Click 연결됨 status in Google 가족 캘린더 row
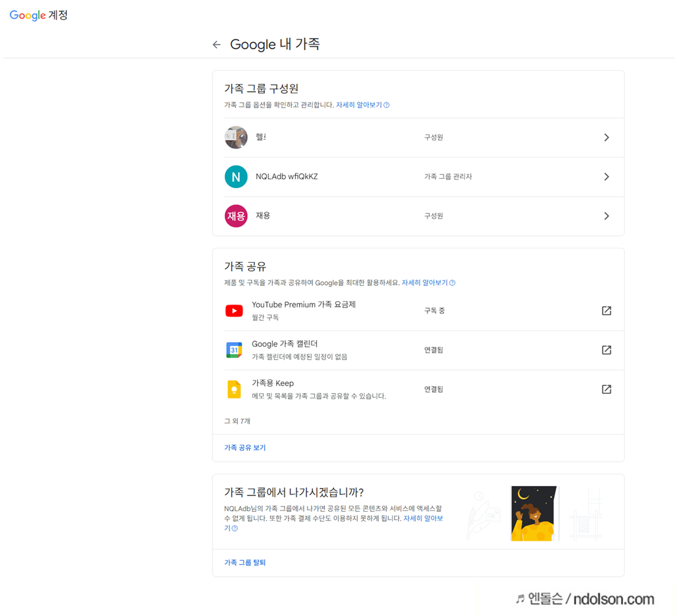Image resolution: width=678 pixels, height=616 pixels. click(x=433, y=350)
